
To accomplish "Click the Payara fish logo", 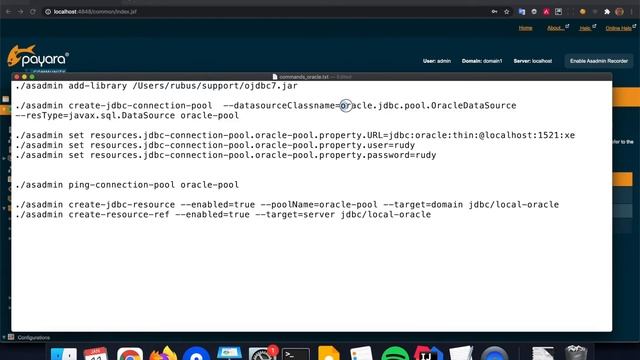I will point(38,56).
